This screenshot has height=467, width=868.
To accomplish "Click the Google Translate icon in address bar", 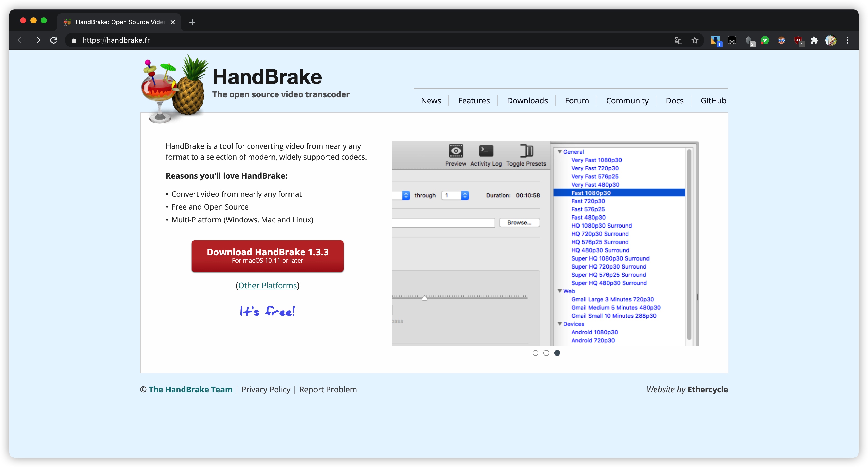I will coord(678,40).
